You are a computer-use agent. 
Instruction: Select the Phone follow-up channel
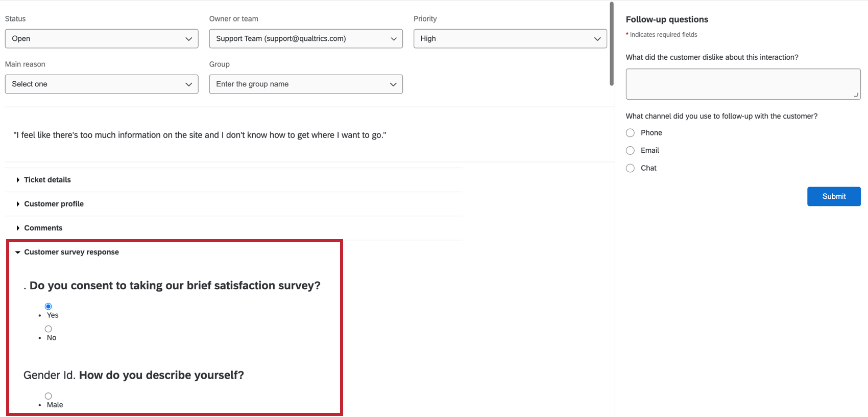click(631, 133)
